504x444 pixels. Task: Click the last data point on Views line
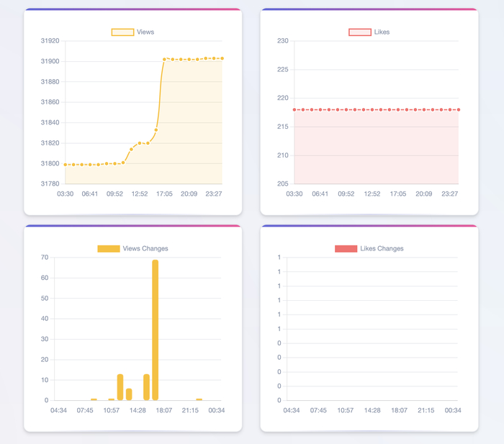click(222, 58)
